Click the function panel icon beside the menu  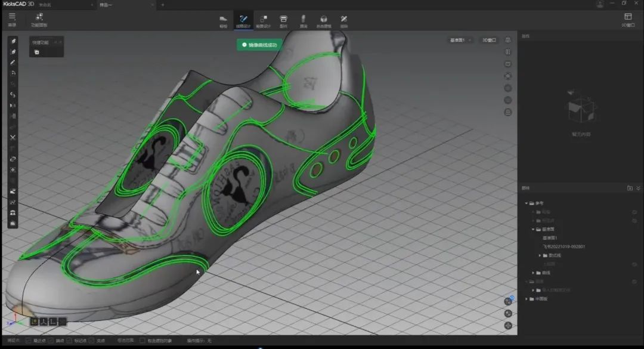pyautogui.click(x=39, y=17)
